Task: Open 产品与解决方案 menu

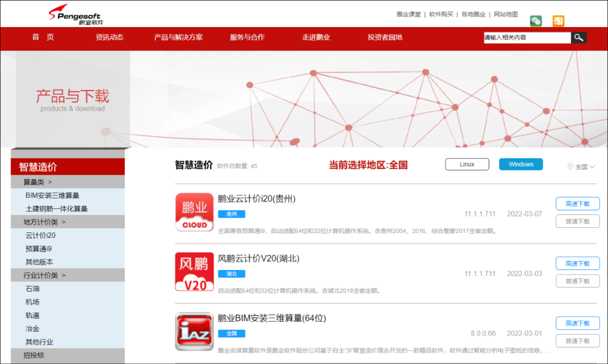Action: coord(178,37)
